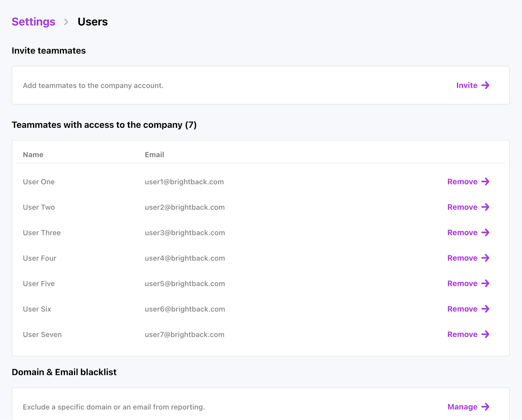Click the arrow icon next to Manage

[485, 407]
